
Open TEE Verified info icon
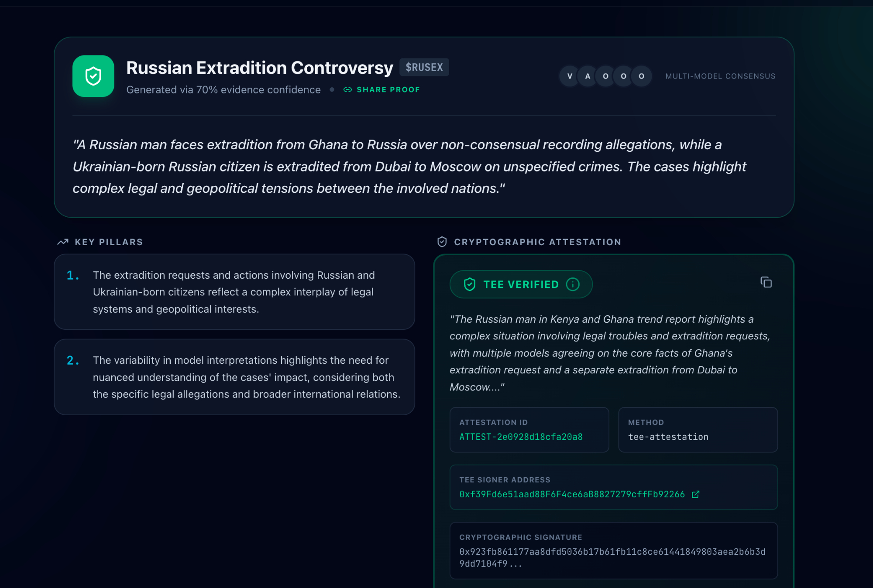[573, 284]
